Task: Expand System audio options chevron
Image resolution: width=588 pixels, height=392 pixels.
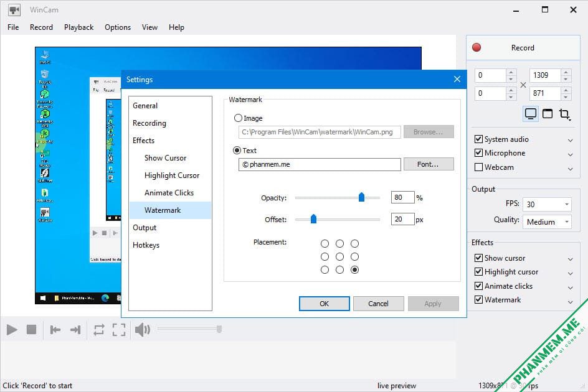Action: click(571, 140)
